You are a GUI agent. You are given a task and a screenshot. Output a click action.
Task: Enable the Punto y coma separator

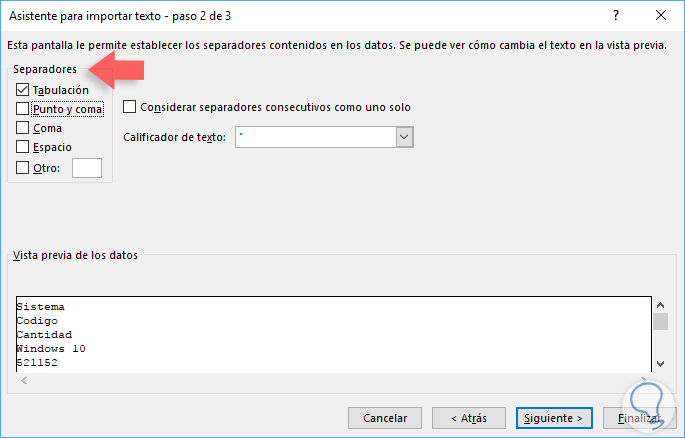pos(23,109)
